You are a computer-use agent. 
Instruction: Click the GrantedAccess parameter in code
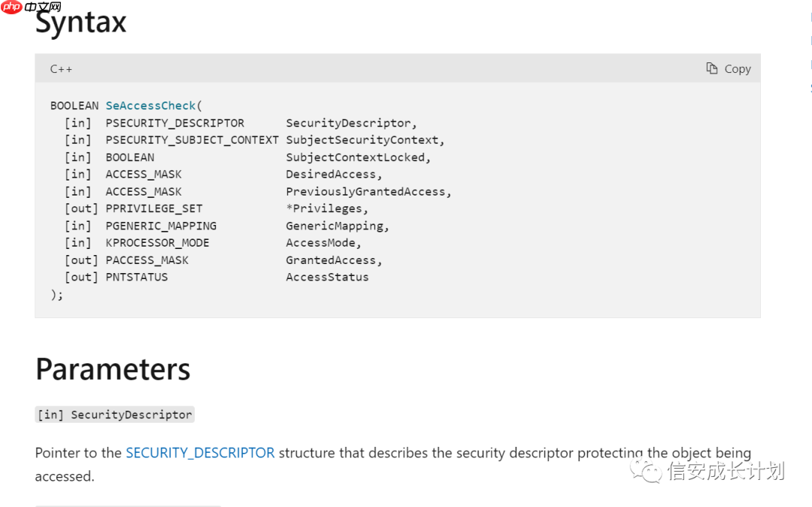tap(334, 260)
